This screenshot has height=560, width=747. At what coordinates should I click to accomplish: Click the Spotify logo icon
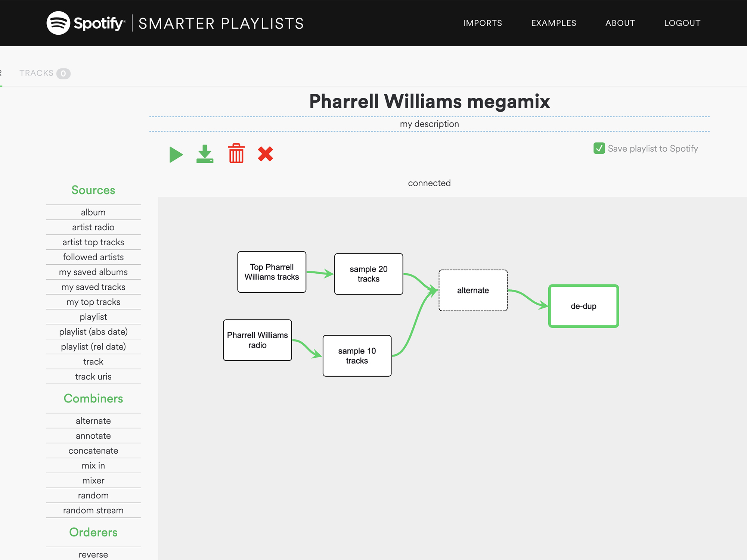pos(58,23)
